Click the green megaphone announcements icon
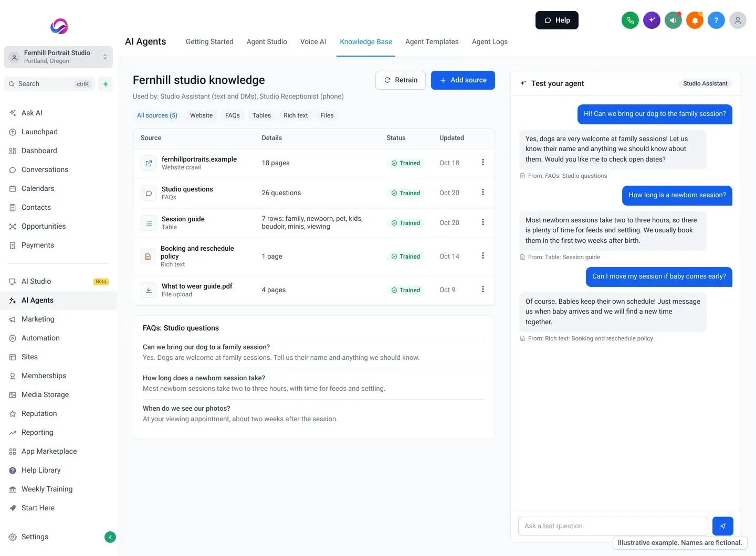The width and height of the screenshot is (756, 556). click(673, 20)
